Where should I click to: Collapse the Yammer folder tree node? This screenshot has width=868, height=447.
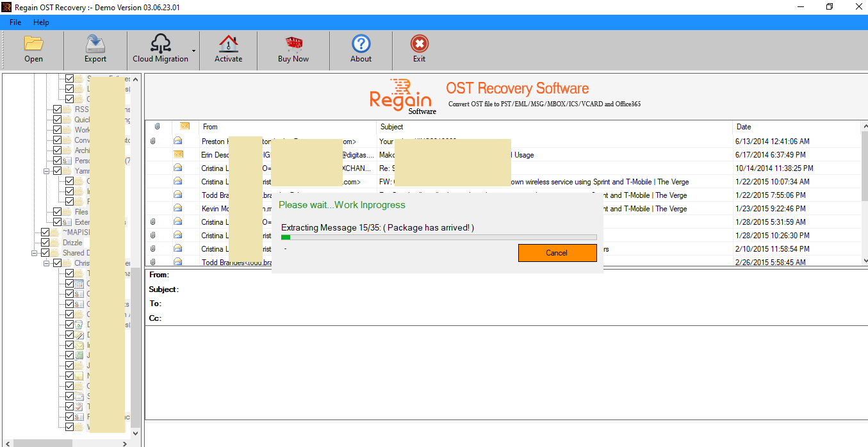click(x=45, y=170)
